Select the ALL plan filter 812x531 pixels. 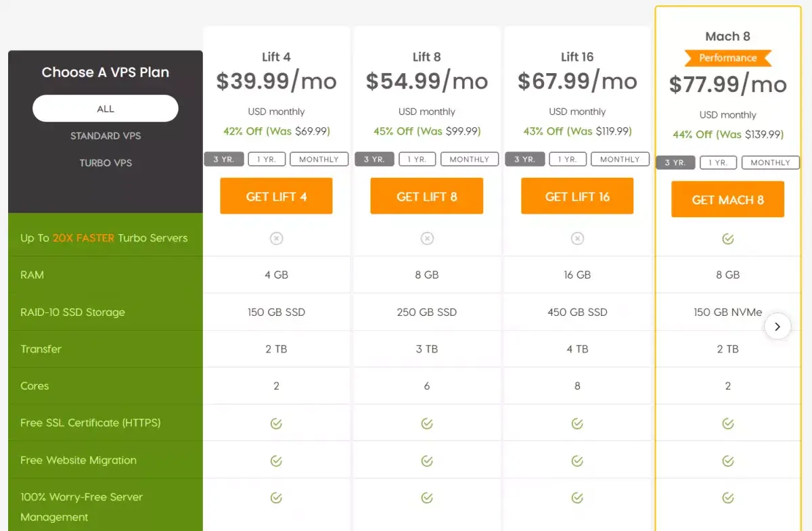click(x=106, y=109)
